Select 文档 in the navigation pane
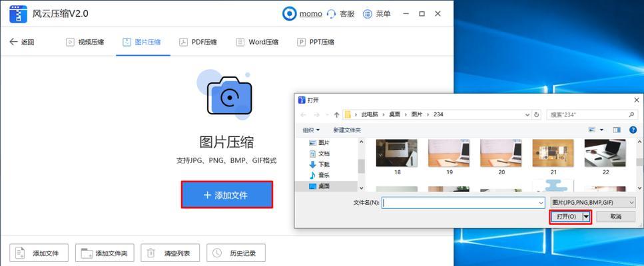The height and width of the screenshot is (266, 644). [x=319, y=154]
